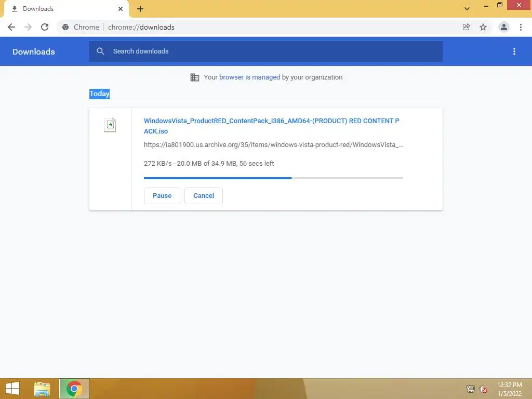Select the Downloads browser tab
This screenshot has height=399, width=532.
66,9
